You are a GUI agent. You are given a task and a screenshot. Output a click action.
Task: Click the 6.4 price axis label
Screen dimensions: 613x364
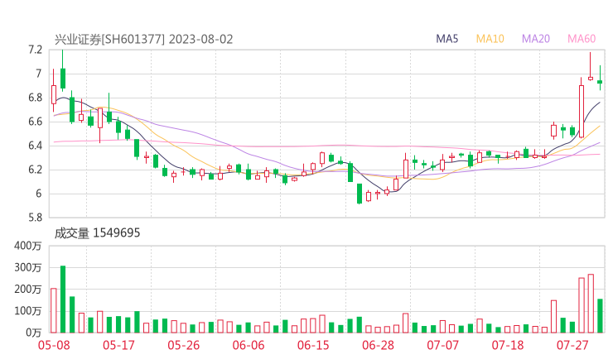pyautogui.click(x=35, y=146)
